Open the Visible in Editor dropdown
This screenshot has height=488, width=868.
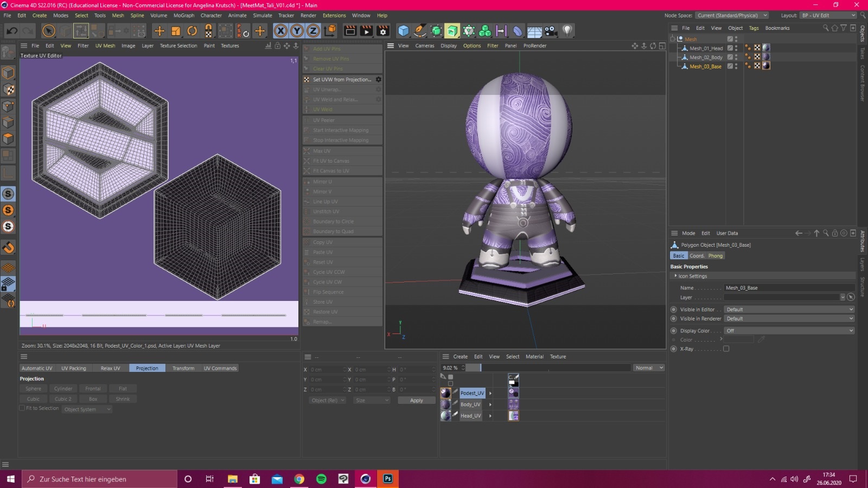pyautogui.click(x=789, y=310)
